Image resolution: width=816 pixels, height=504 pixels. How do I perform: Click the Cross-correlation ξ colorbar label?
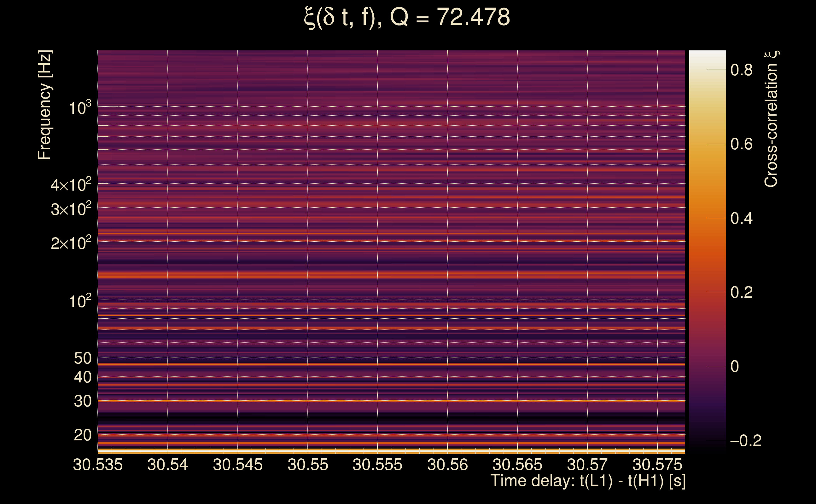771,119
